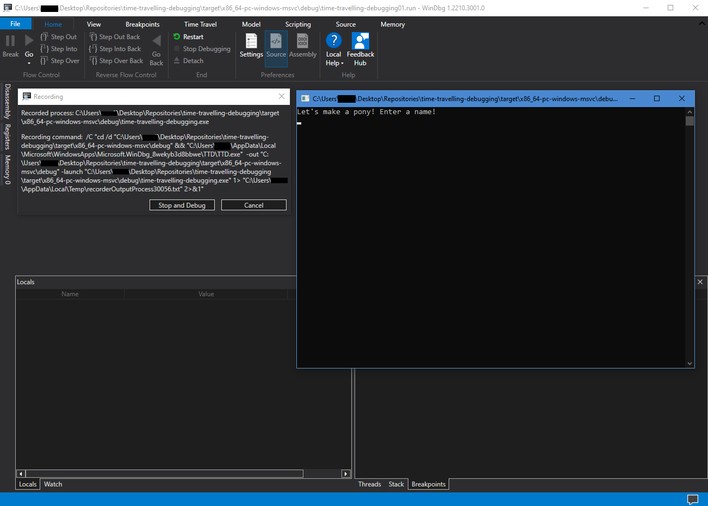Select the Locals bottom tab
This screenshot has width=708, height=506.
click(28, 484)
